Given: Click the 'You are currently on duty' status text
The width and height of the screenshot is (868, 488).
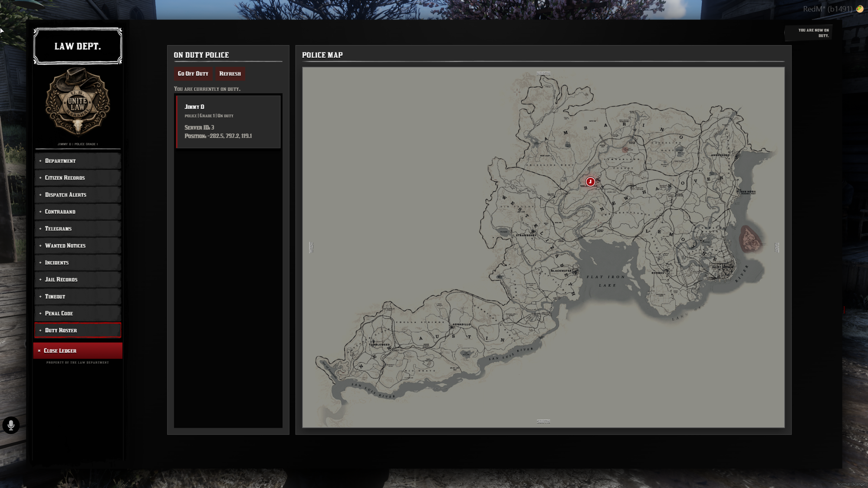Looking at the screenshot, I should pyautogui.click(x=207, y=89).
